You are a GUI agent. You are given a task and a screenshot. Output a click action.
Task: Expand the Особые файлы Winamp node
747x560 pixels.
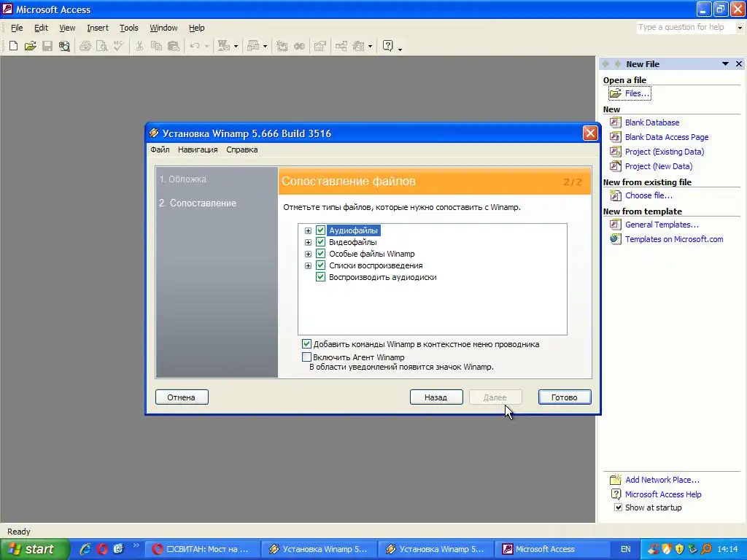pyautogui.click(x=309, y=254)
